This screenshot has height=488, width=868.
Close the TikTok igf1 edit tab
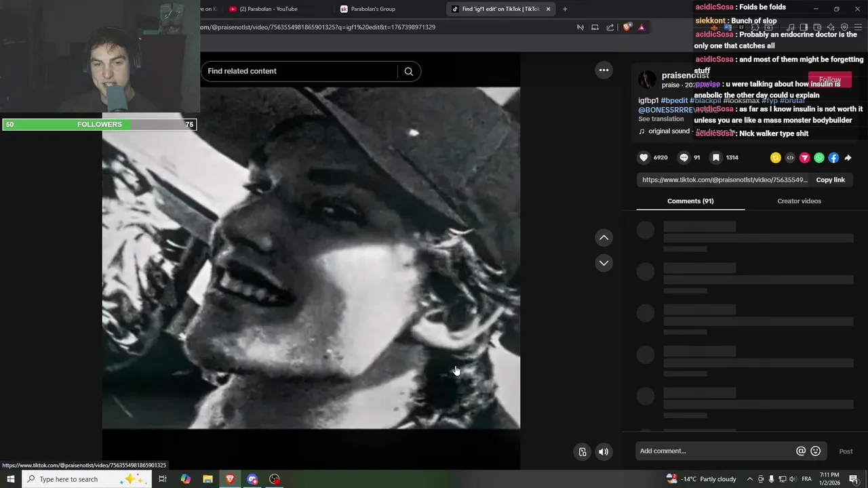[x=548, y=9]
